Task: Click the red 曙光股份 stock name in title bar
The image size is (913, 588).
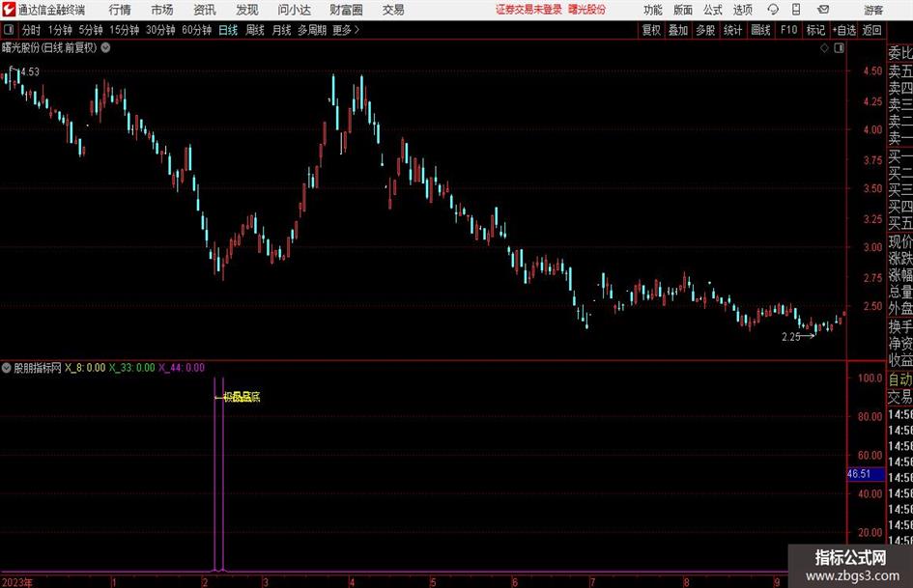Action: coord(587,10)
